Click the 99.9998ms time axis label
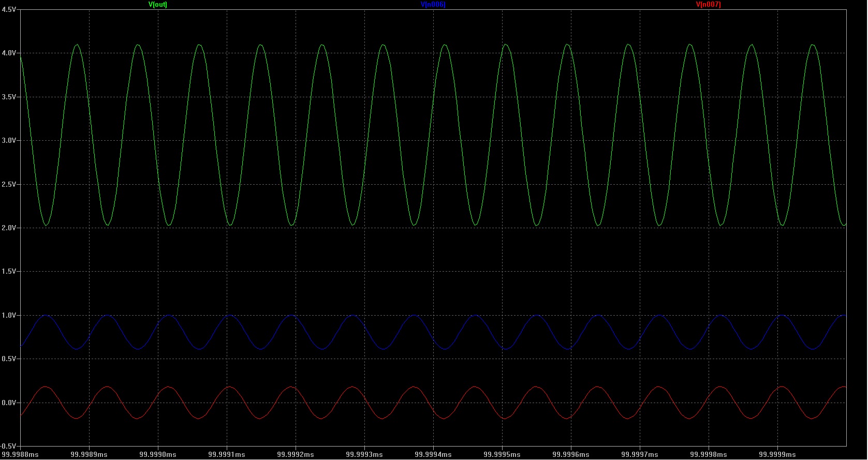The image size is (868, 460). [709, 454]
